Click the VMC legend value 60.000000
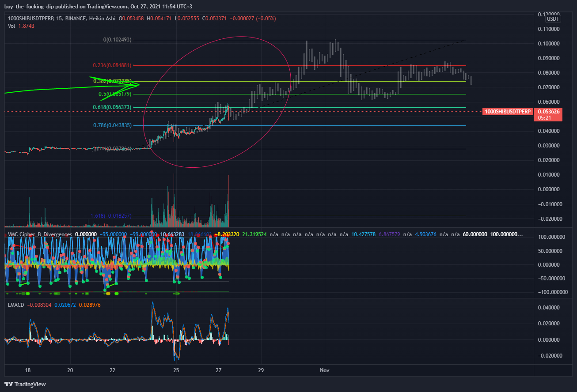The width and height of the screenshot is (577, 392). [x=475, y=234]
